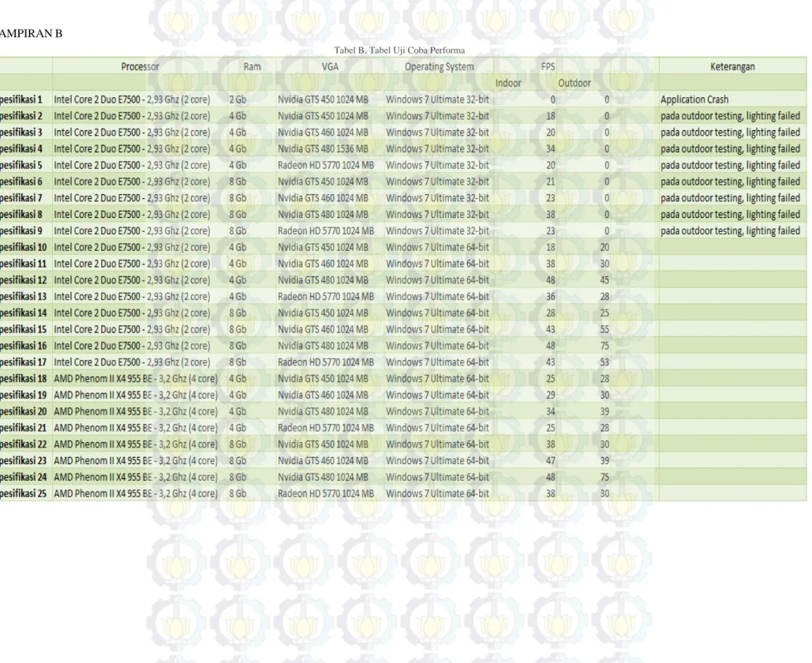
Task: Select the AMD Phenom processor cell of Spesifikasi 18
Action: pyautogui.click(x=136, y=379)
